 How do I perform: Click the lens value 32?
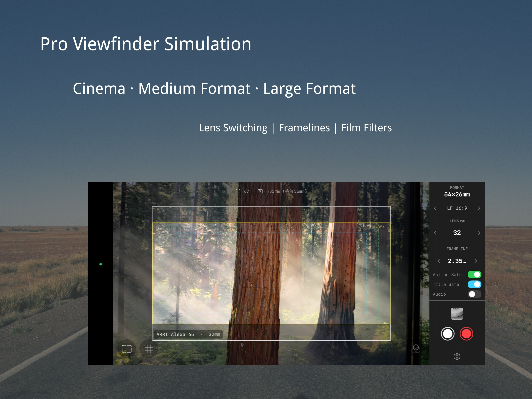point(457,233)
